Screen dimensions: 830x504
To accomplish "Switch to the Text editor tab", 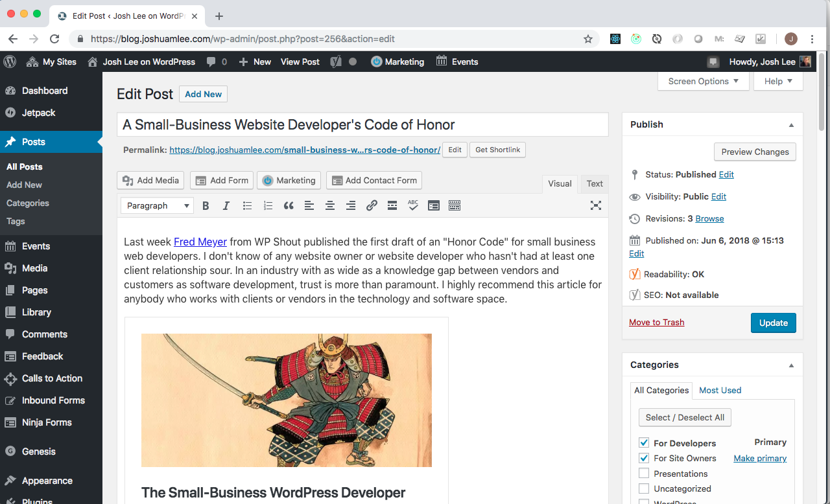I will point(595,184).
